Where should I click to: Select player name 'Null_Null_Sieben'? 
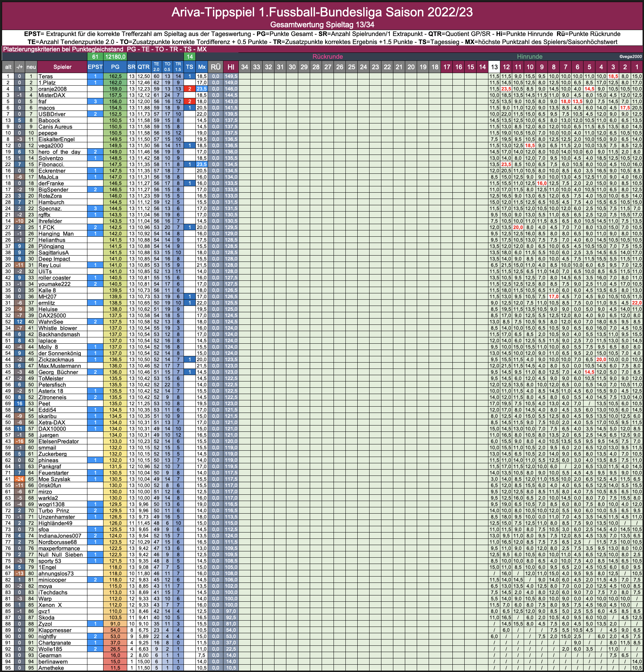pyautogui.click(x=60, y=555)
